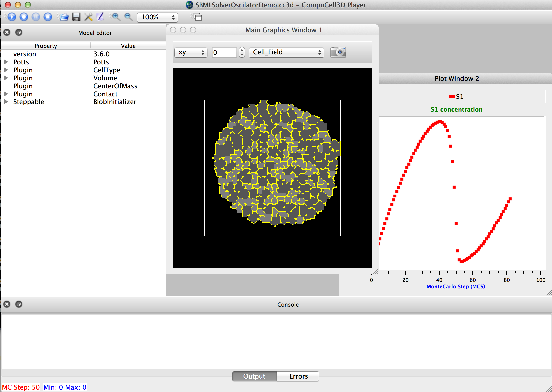Open the configuration tools wrench icon
Screen dimensions: 552x392
tap(88, 17)
